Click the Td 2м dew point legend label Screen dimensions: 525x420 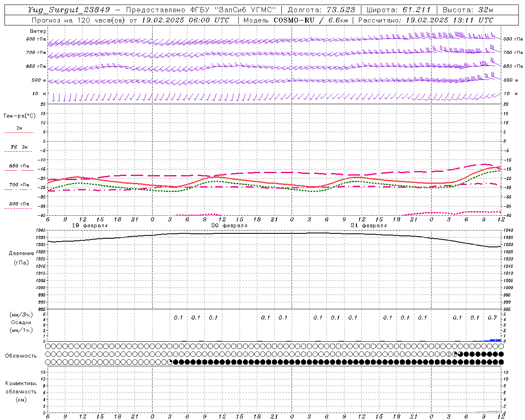click(x=19, y=147)
